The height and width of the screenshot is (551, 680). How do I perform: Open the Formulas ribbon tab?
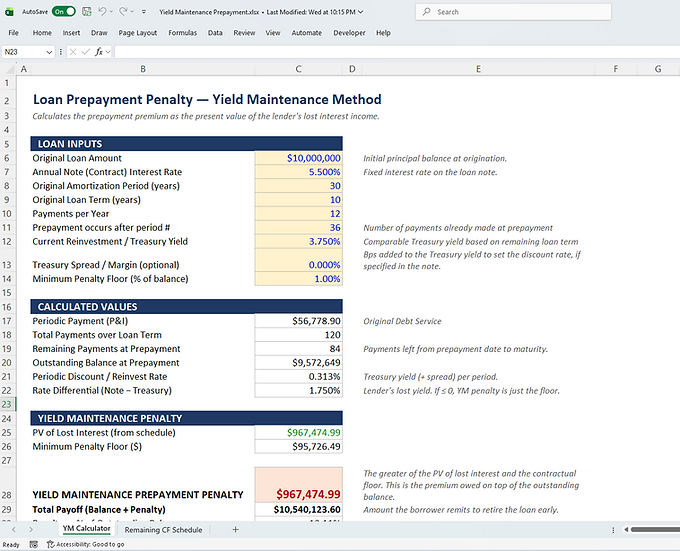(x=183, y=33)
